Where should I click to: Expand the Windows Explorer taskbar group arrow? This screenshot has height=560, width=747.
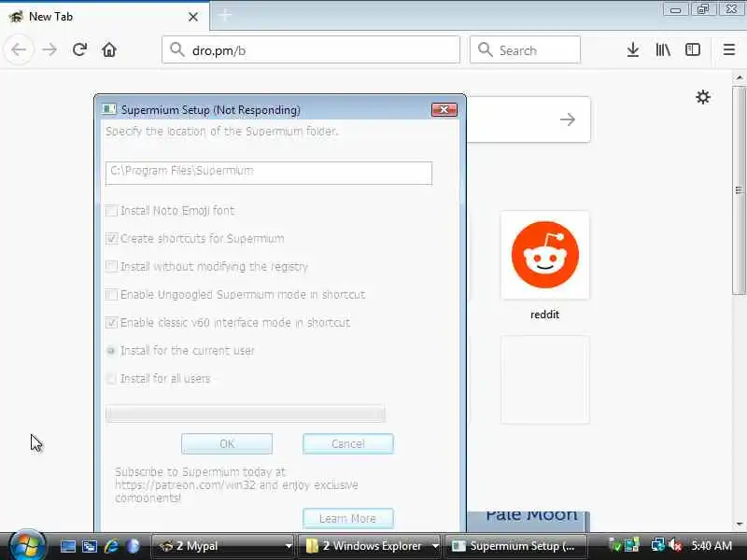[x=435, y=546]
